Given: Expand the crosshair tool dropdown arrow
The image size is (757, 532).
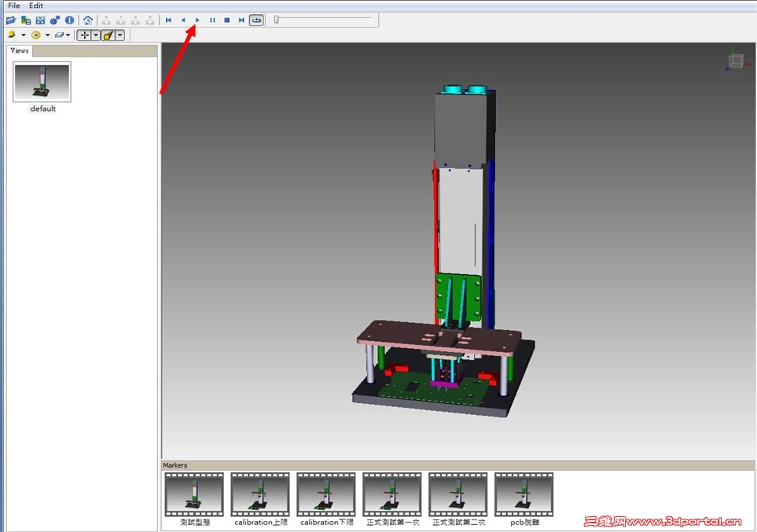Looking at the screenshot, I should (x=96, y=35).
